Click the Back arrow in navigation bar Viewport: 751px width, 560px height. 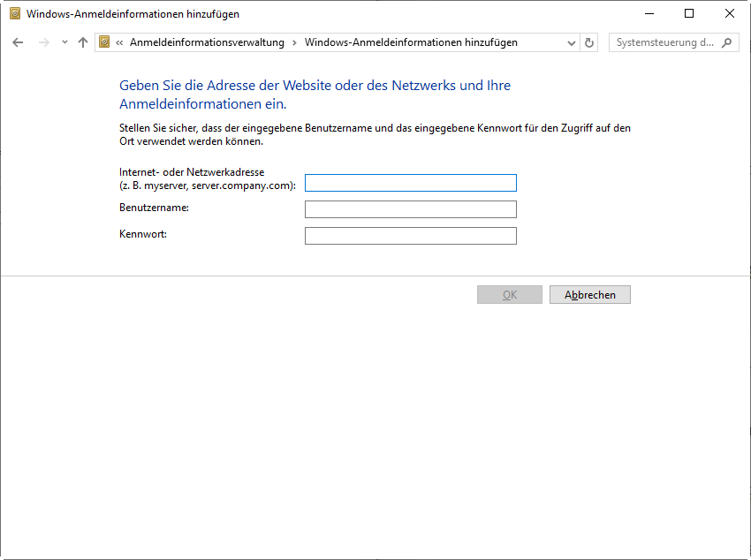(18, 42)
